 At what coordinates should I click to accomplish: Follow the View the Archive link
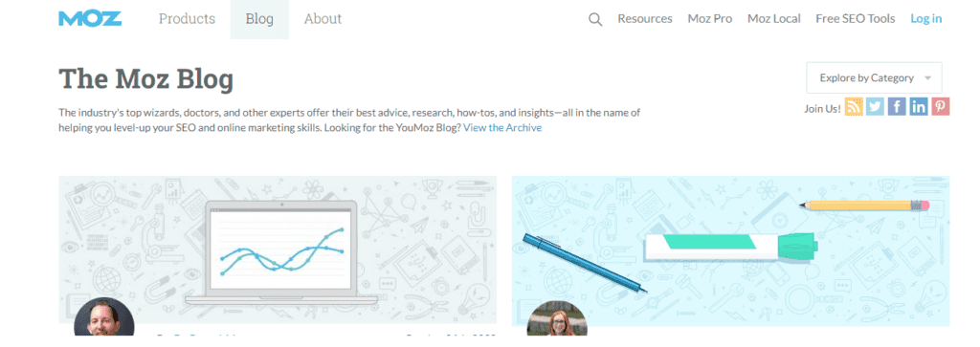(502, 128)
